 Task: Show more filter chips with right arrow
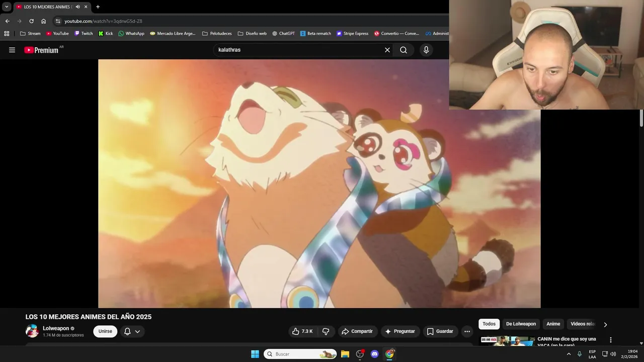click(x=605, y=324)
